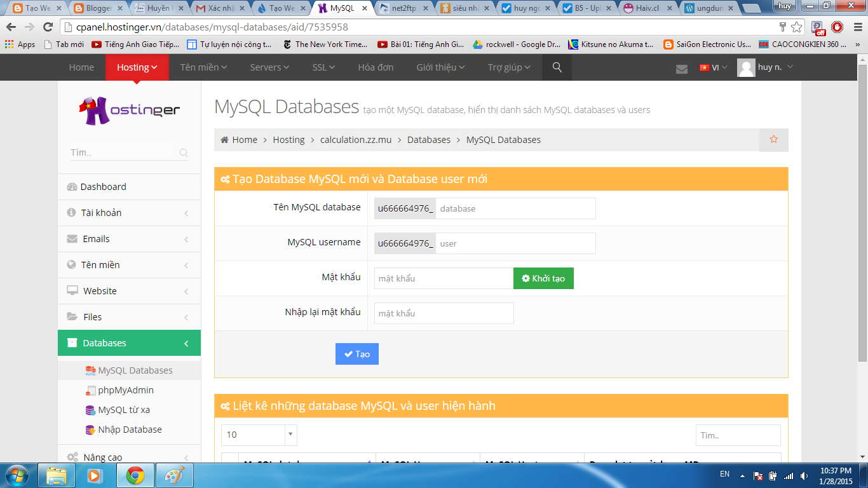Expand the Servers menu

point(269,67)
